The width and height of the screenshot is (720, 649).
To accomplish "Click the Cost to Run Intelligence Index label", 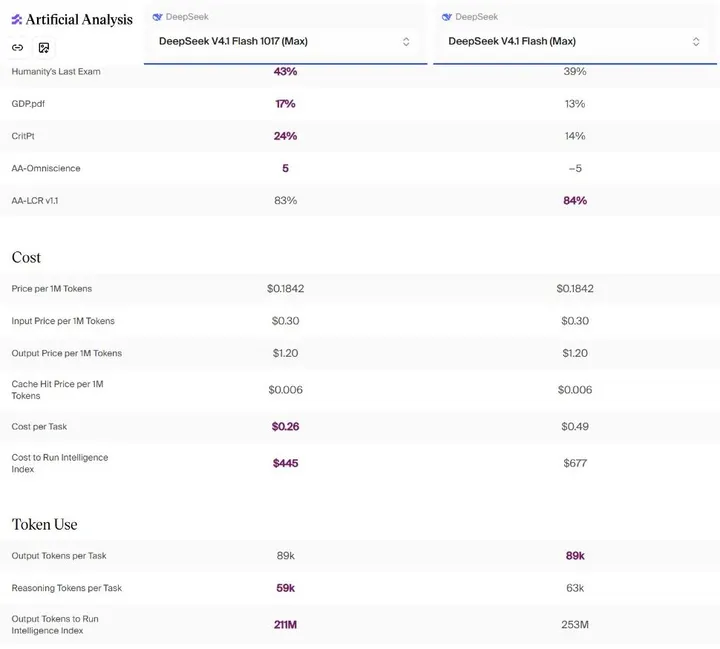I will coord(60,463).
